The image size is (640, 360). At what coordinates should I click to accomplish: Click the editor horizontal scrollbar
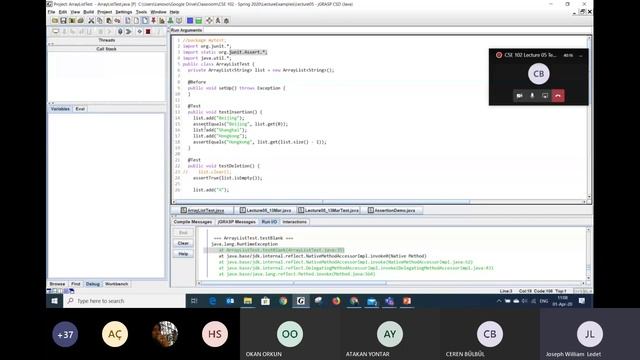[x=380, y=202]
